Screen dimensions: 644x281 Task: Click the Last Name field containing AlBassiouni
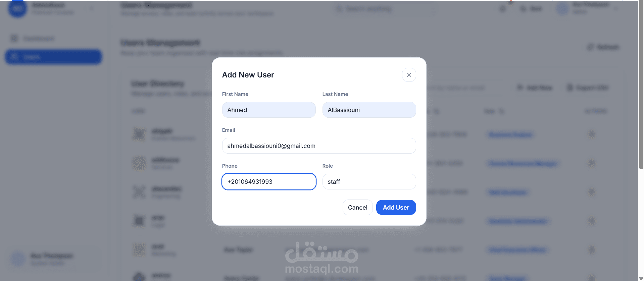(369, 110)
